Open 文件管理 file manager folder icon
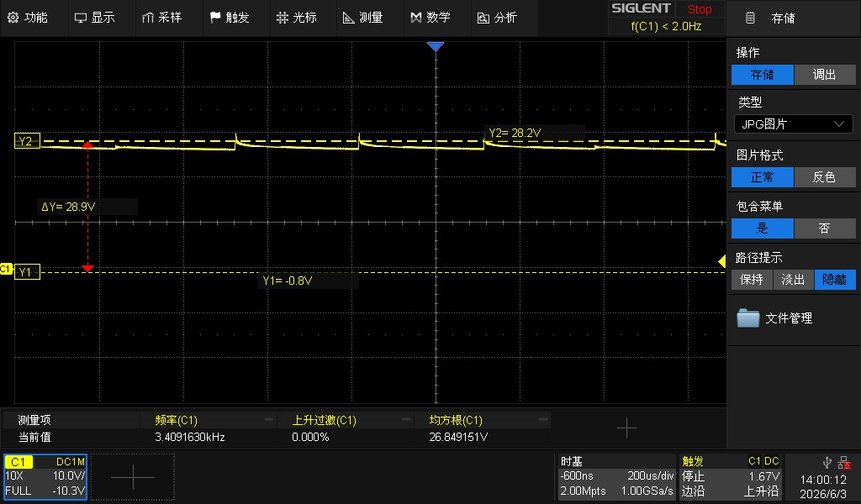Image resolution: width=861 pixels, height=504 pixels. click(x=747, y=318)
